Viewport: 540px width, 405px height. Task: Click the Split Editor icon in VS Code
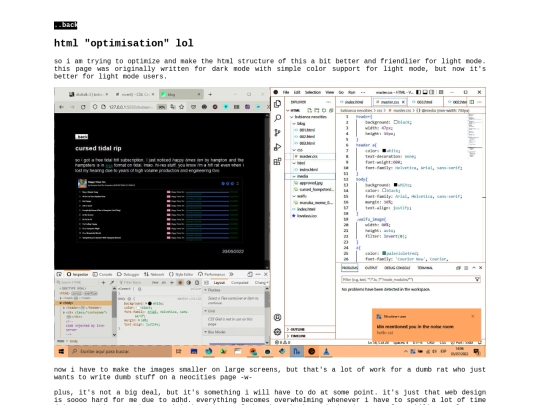coord(471,102)
